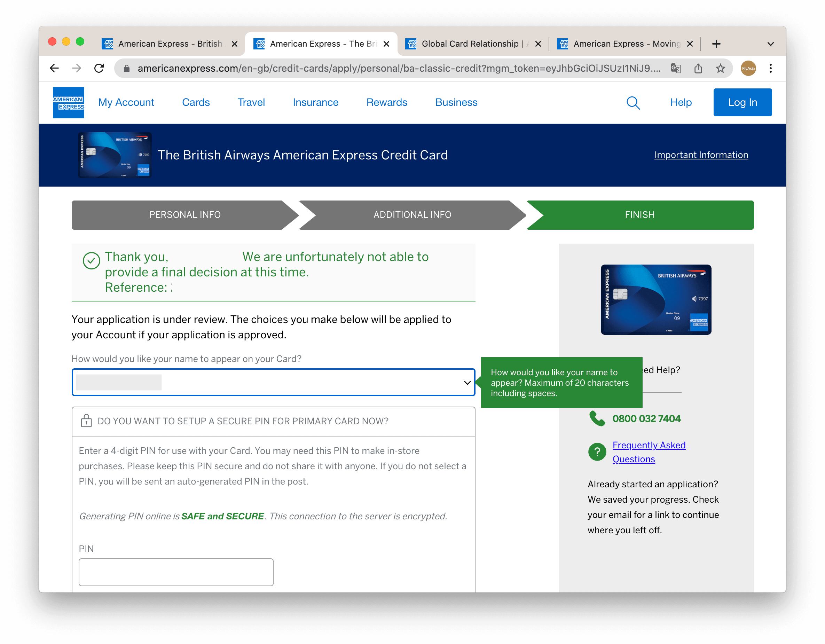This screenshot has width=825, height=644.
Task: Open the name on Card dropdown
Action: (x=274, y=382)
